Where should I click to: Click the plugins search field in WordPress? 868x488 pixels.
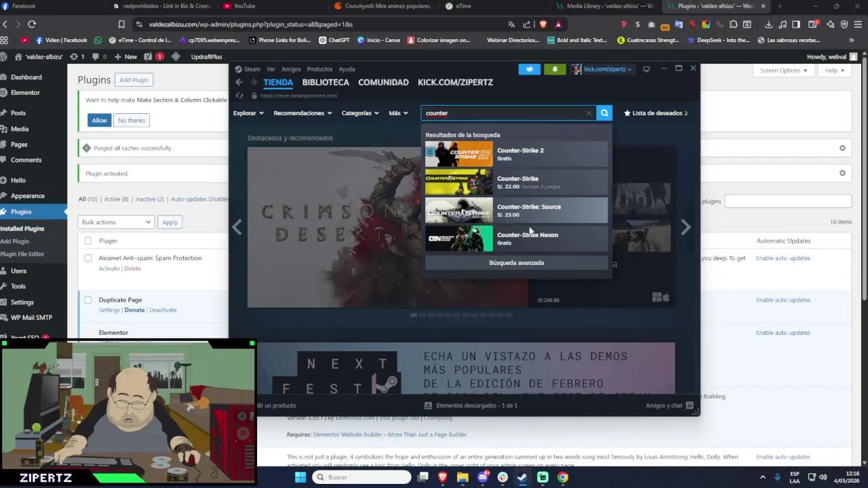pyautogui.click(x=788, y=201)
